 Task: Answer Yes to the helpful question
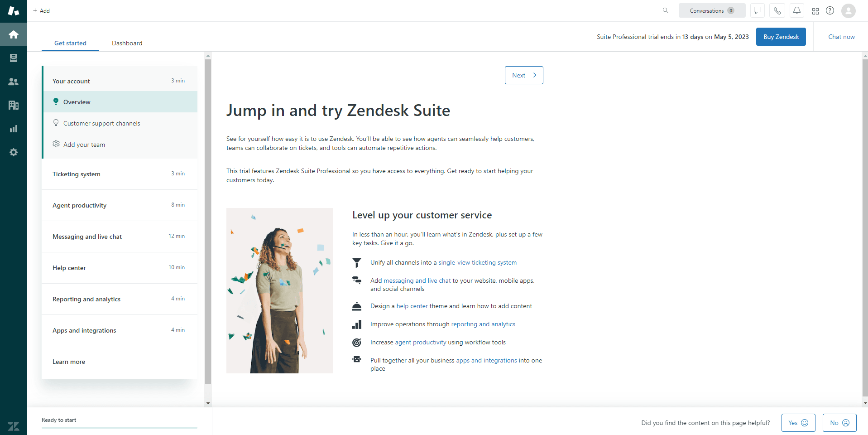click(x=798, y=423)
